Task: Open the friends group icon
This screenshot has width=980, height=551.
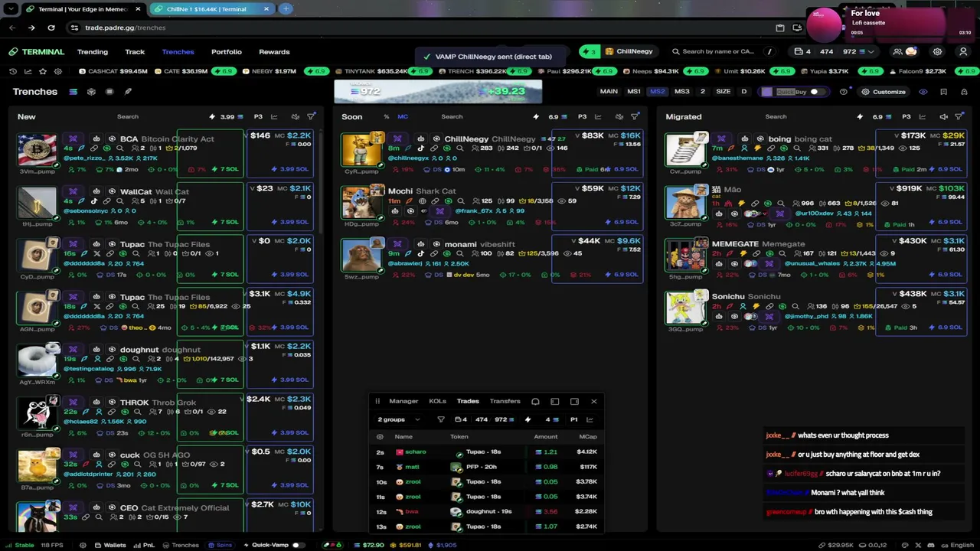Action: [897, 52]
